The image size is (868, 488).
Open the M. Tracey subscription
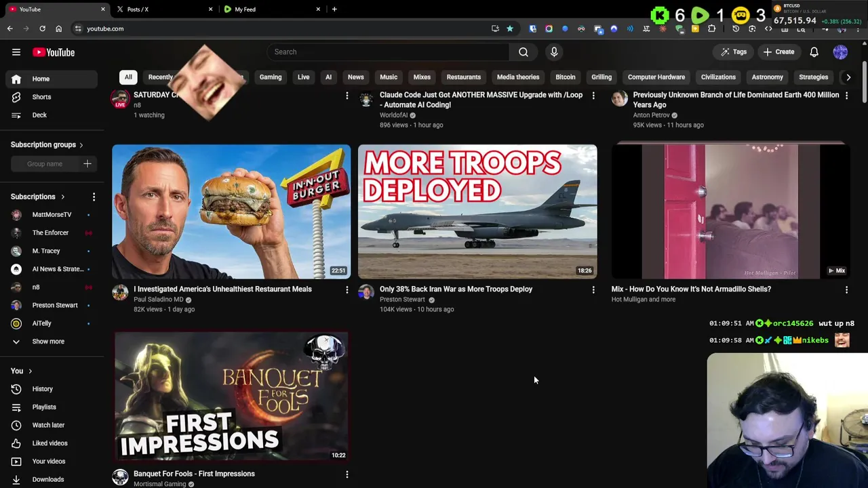point(51,251)
